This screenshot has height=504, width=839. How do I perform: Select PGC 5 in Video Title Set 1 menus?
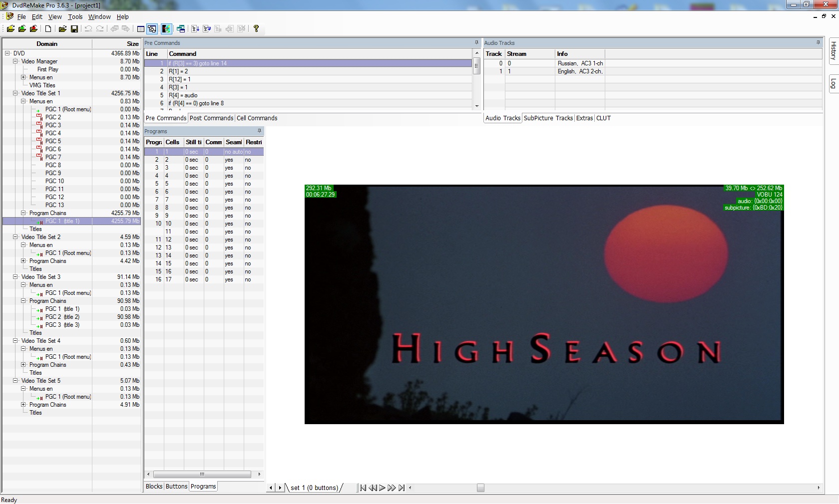pos(53,141)
